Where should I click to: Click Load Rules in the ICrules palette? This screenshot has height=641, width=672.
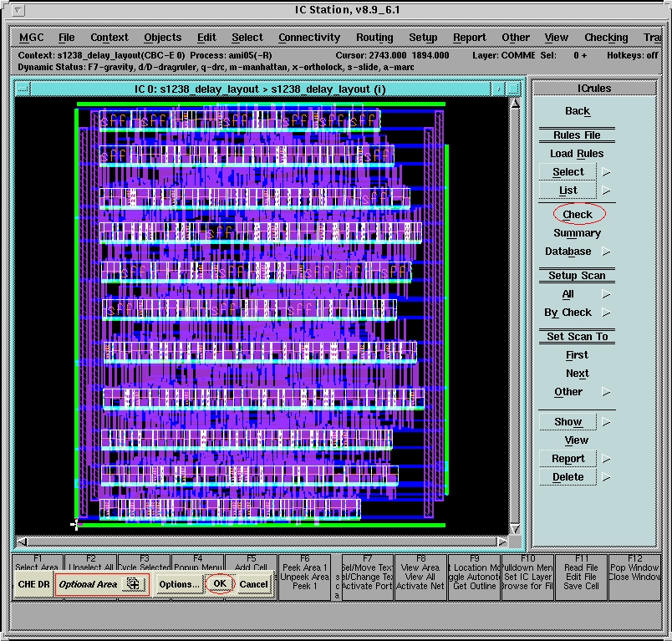pyautogui.click(x=577, y=154)
